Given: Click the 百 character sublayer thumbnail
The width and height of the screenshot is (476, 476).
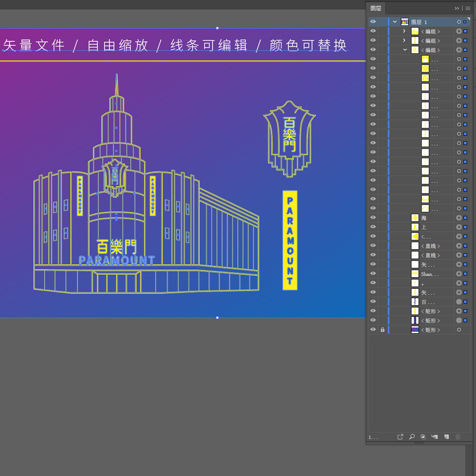Looking at the screenshot, I should pyautogui.click(x=425, y=78).
